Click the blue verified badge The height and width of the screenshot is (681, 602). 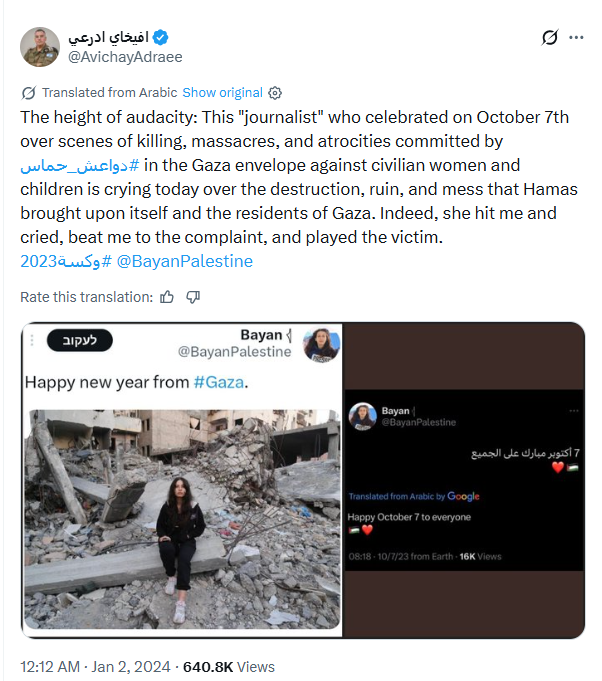click(x=158, y=38)
